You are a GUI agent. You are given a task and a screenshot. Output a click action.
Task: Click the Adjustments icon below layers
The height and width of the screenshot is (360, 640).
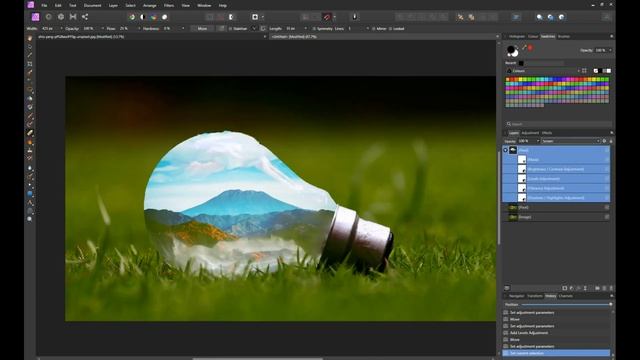(571, 288)
